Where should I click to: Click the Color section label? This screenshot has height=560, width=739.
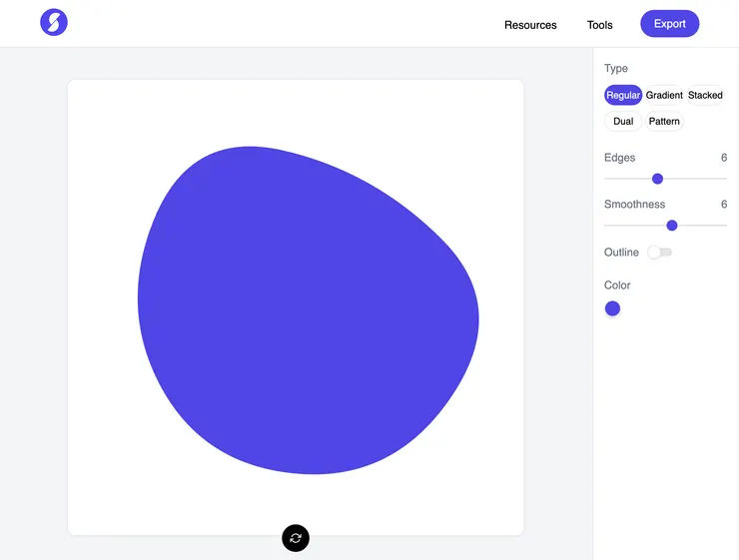[x=617, y=284]
